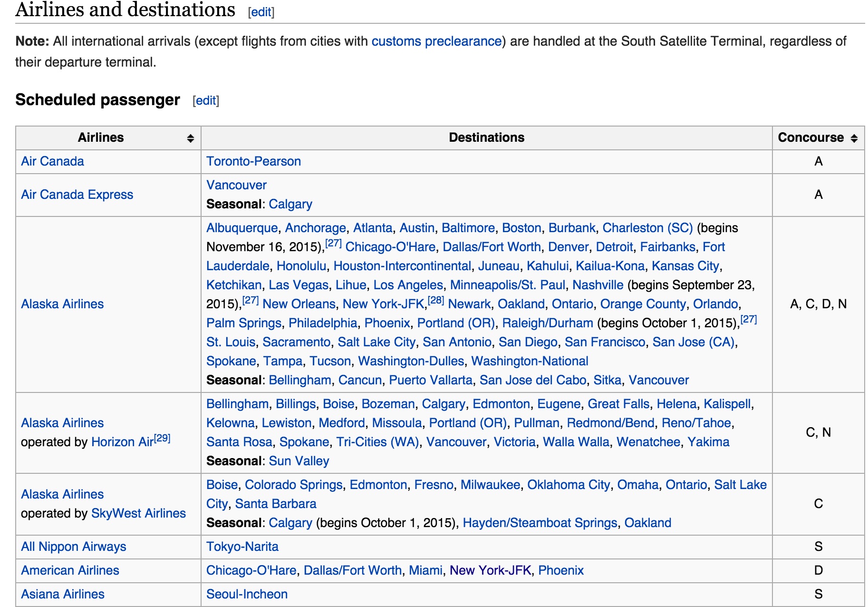868x607 pixels.
Task: Edit the Airlines and destinations section
Action: 261,12
